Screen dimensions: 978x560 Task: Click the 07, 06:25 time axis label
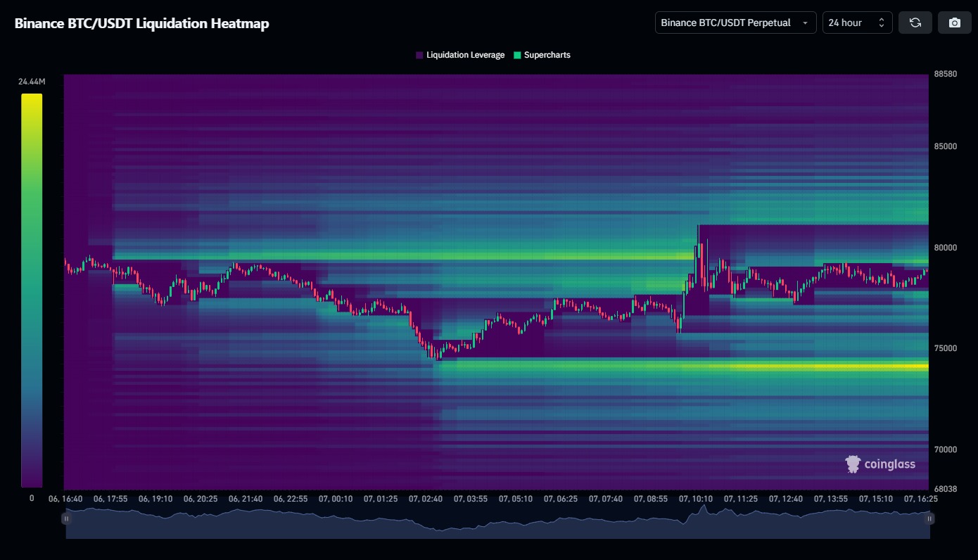561,499
